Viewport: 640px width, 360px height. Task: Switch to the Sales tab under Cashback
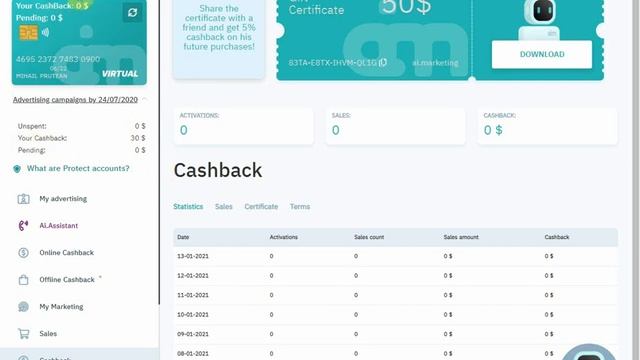coord(224,207)
